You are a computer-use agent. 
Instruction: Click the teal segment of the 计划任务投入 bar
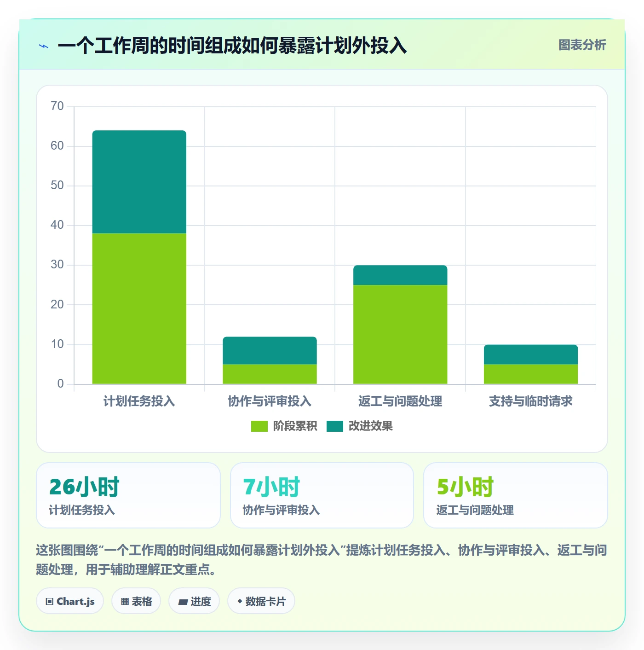pos(139,182)
